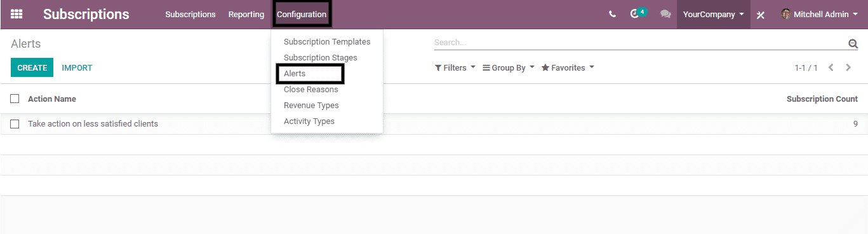Check the 'Take action on less satisfied clients' row

[x=15, y=124]
